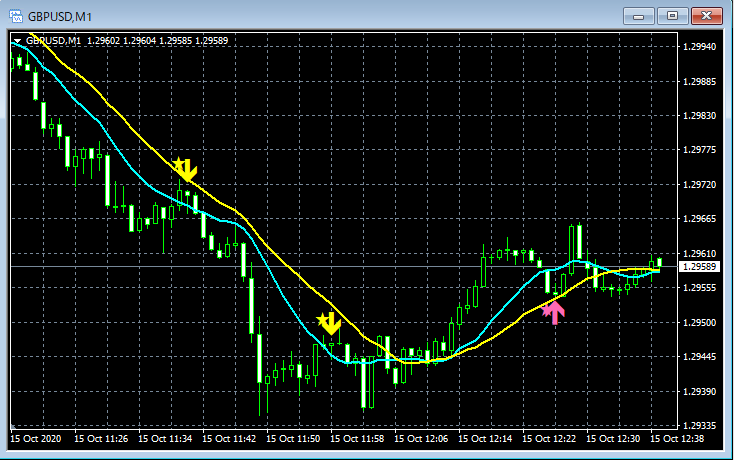Click the 15 Oct 2020 time label

(x=36, y=439)
